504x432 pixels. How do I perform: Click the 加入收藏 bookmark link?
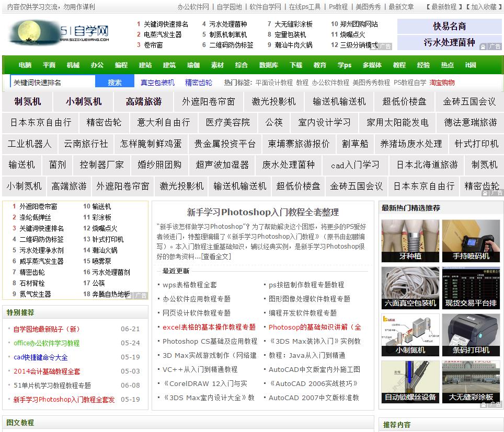(x=483, y=7)
